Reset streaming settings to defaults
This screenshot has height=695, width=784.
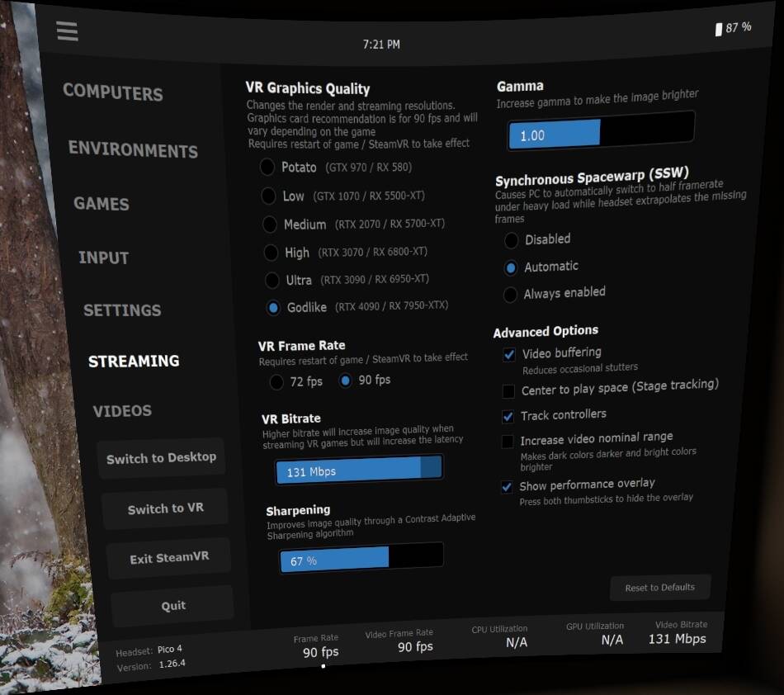(x=660, y=588)
